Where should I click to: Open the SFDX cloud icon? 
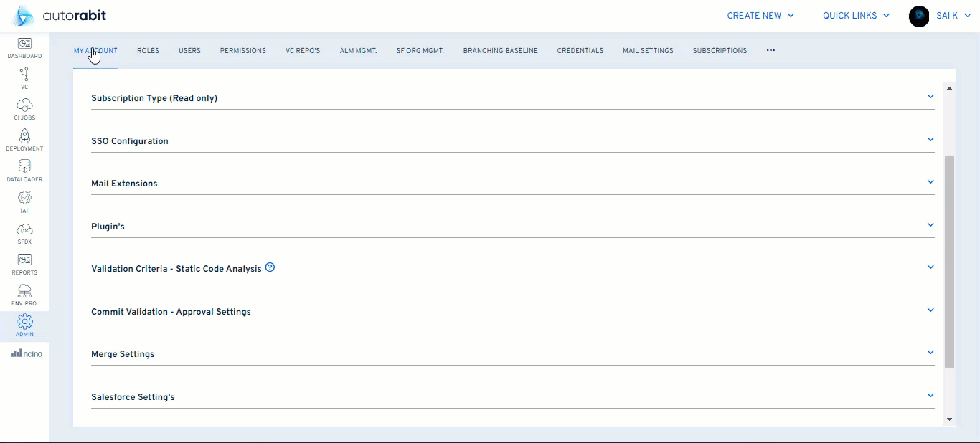(x=24, y=229)
